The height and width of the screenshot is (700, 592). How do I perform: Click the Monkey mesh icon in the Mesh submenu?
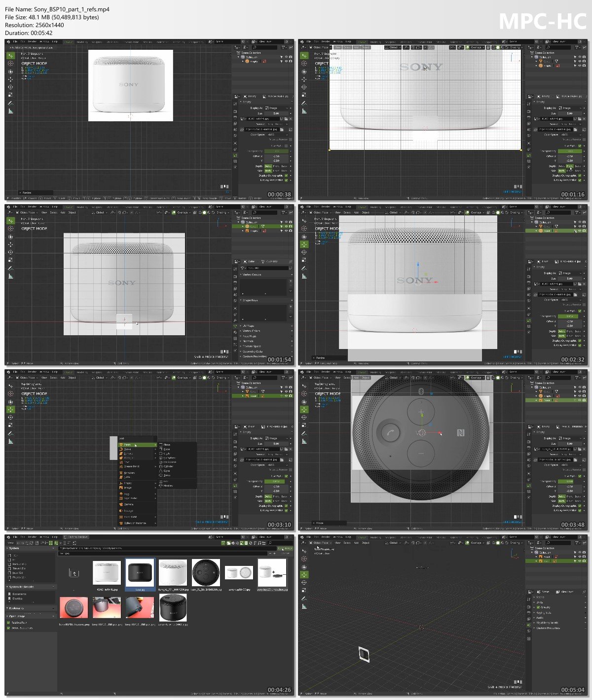pos(161,486)
